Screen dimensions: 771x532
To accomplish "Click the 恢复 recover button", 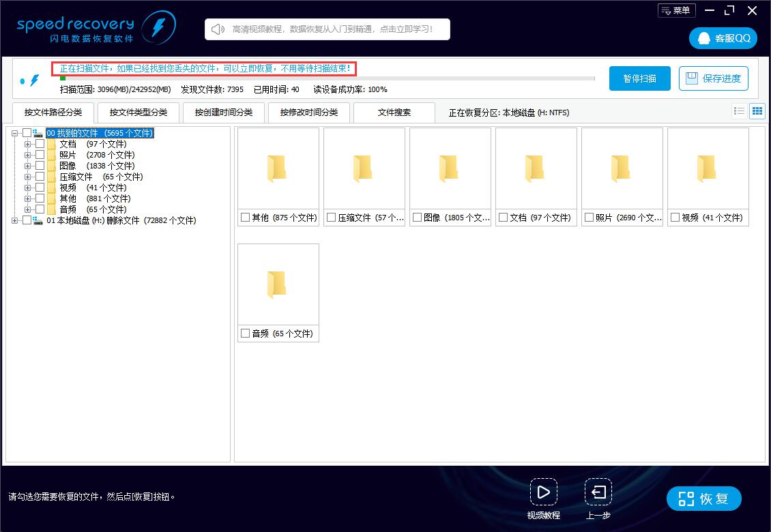I will point(703,498).
